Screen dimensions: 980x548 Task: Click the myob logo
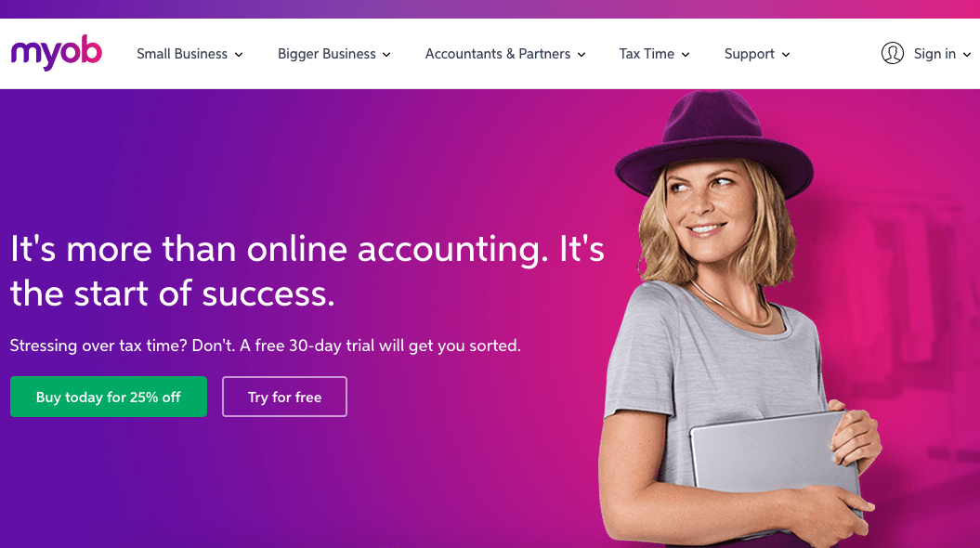pos(57,53)
